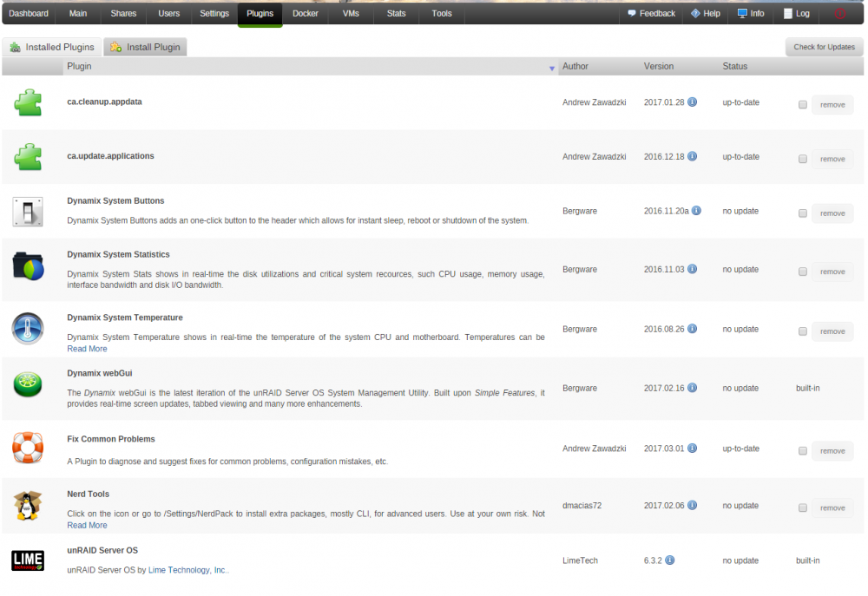Open the Shares menu
Viewport: 868px width, 596px height.
click(x=123, y=13)
